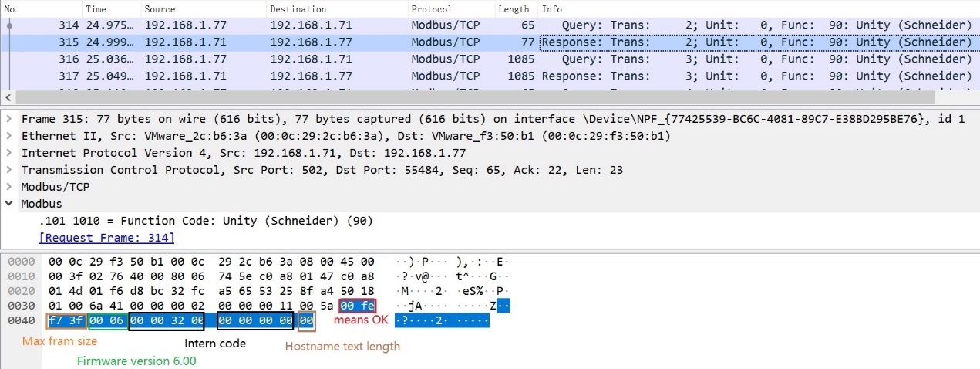Expand the Modbus/TCP tree item

tap(9, 188)
